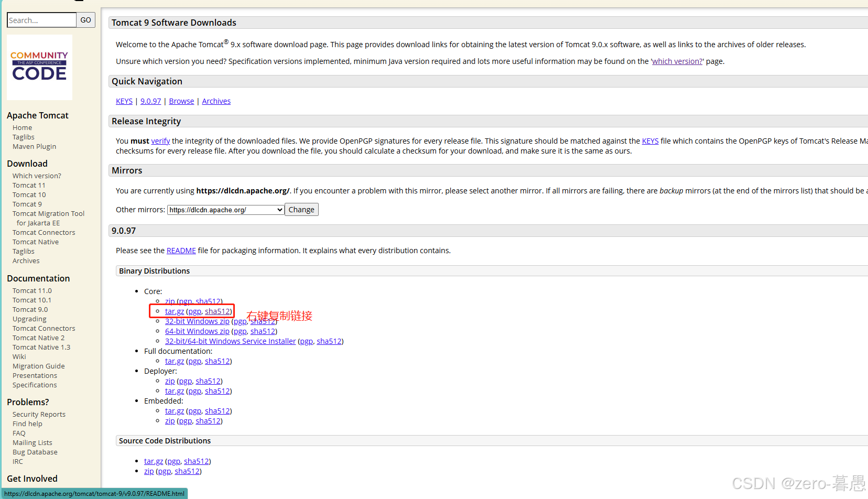Click the Community Over Code conference logo
The height and width of the screenshot is (499, 868).
(x=39, y=67)
